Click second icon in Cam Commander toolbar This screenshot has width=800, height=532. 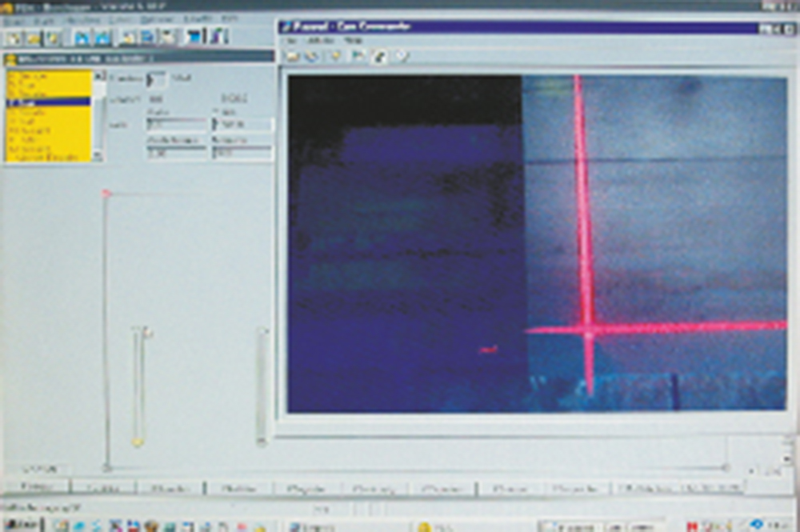click(312, 56)
